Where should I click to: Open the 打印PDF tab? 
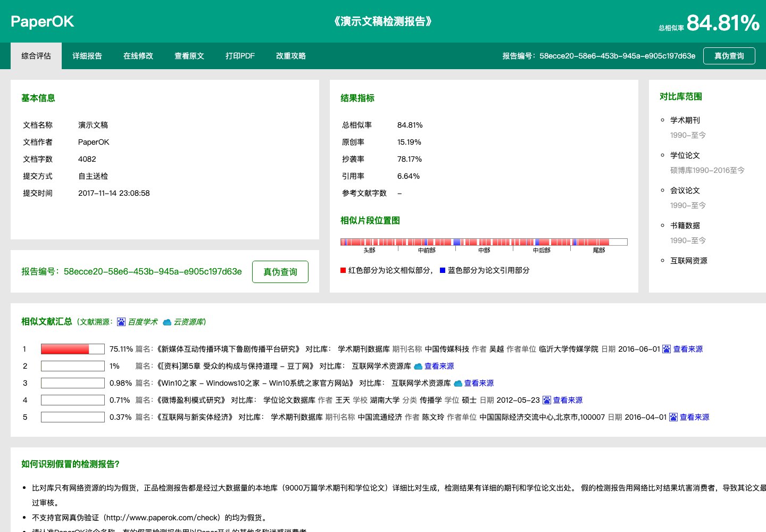(240, 56)
